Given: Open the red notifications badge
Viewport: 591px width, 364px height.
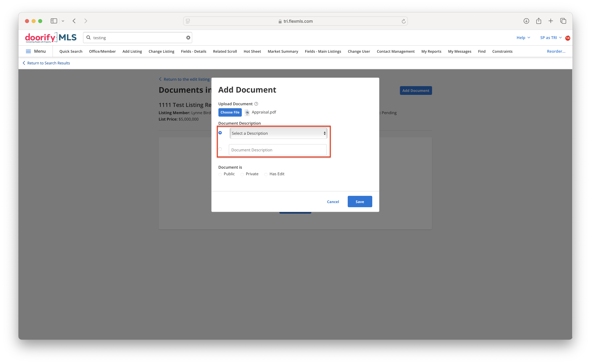Looking at the screenshot, I should (568, 38).
